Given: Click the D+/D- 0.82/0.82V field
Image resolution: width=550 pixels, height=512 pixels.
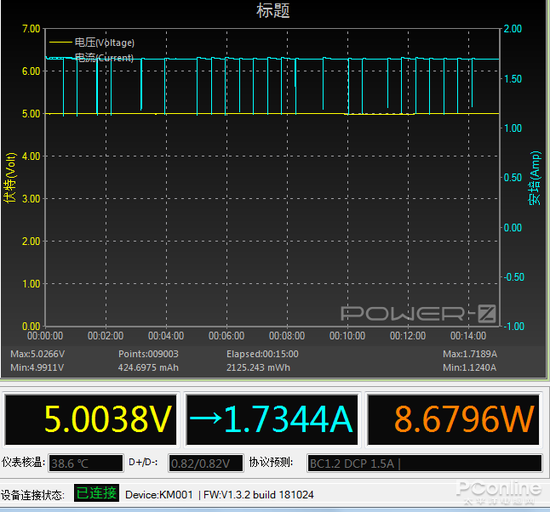Looking at the screenshot, I should 206,464.
